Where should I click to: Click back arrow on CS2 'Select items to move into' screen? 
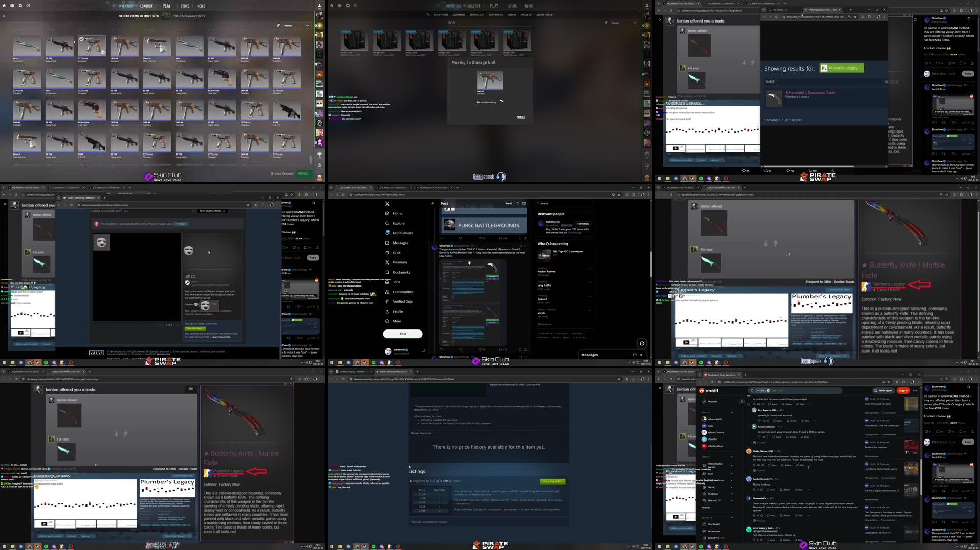[5, 16]
